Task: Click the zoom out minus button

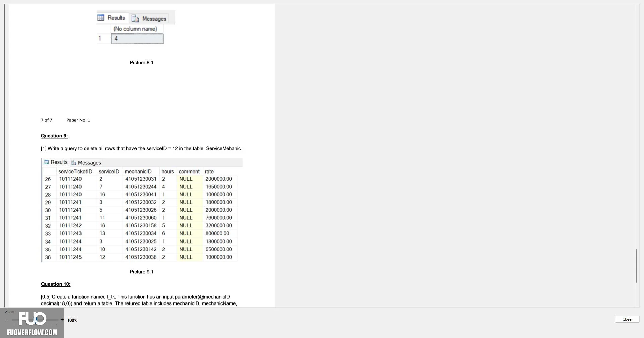Action: pyautogui.click(x=6, y=320)
